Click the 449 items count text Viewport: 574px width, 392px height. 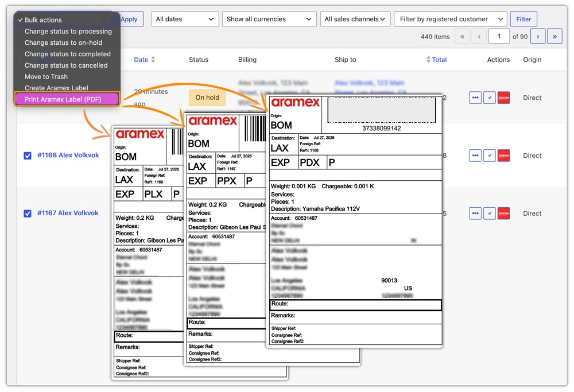[435, 37]
